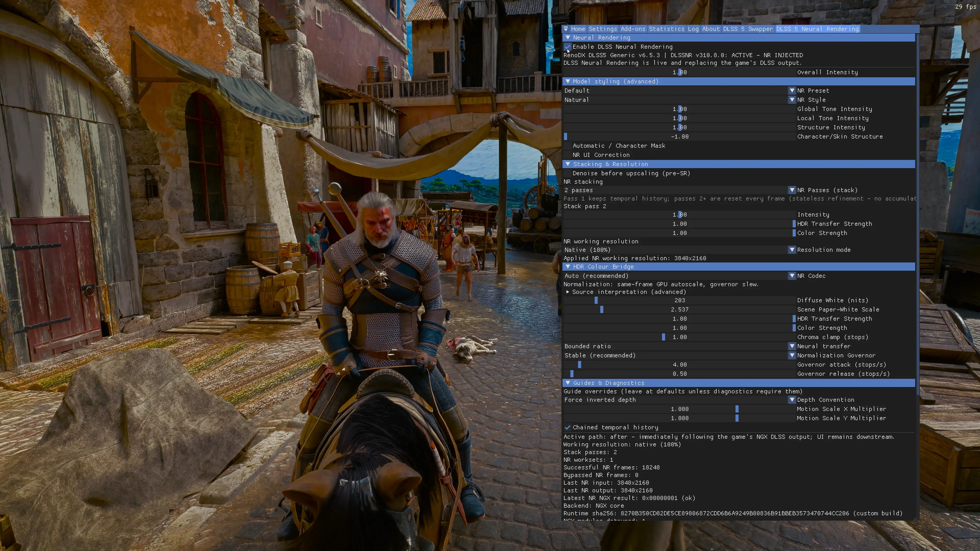Open the NR Style dropdown
980x551 pixels.
pos(679,100)
